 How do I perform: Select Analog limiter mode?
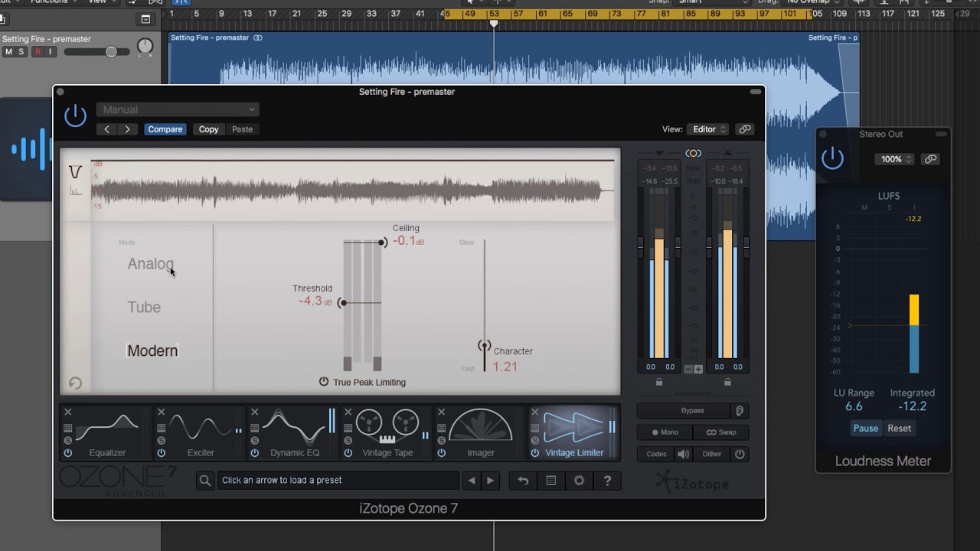point(150,264)
